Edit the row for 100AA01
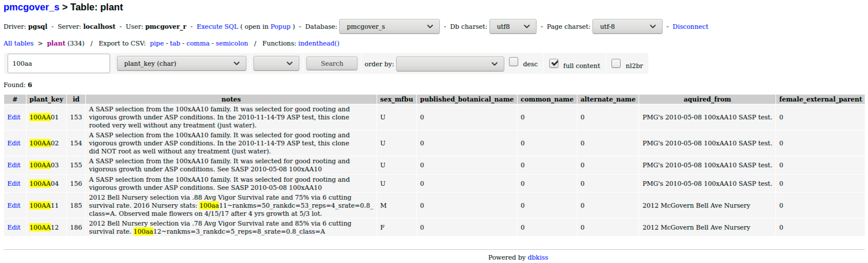This screenshot has width=868, height=263. [x=14, y=117]
